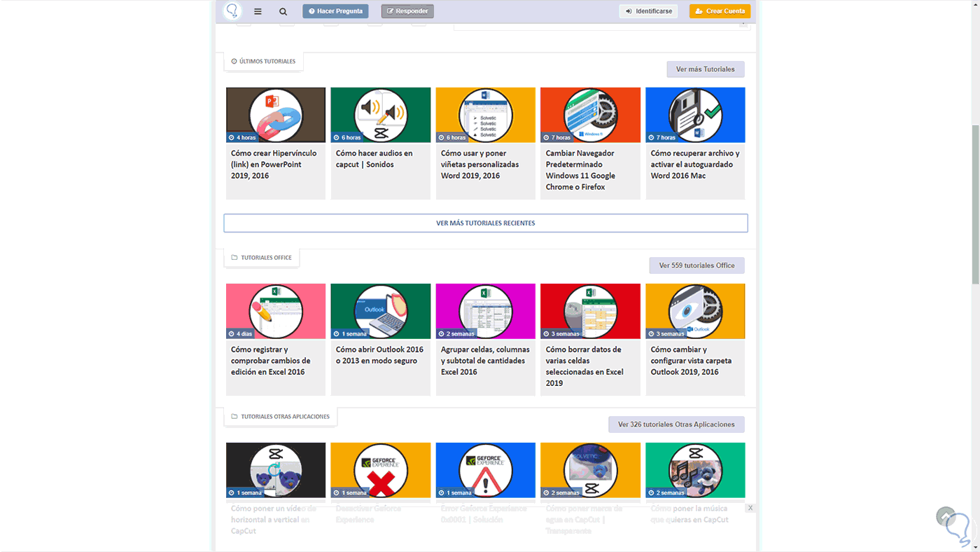Open the hamburger menu in the header
Viewport: 980px width, 552px height.
point(258,11)
